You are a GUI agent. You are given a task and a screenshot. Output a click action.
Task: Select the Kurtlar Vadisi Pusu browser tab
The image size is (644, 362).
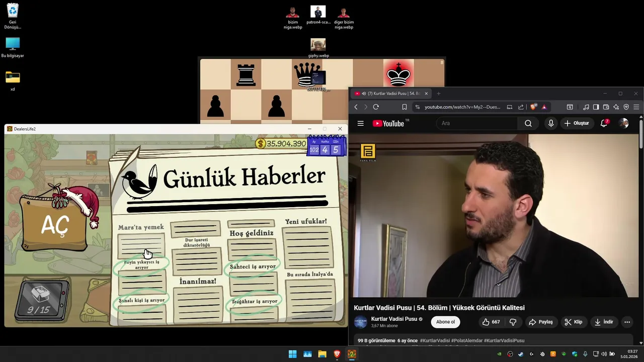[390, 94]
